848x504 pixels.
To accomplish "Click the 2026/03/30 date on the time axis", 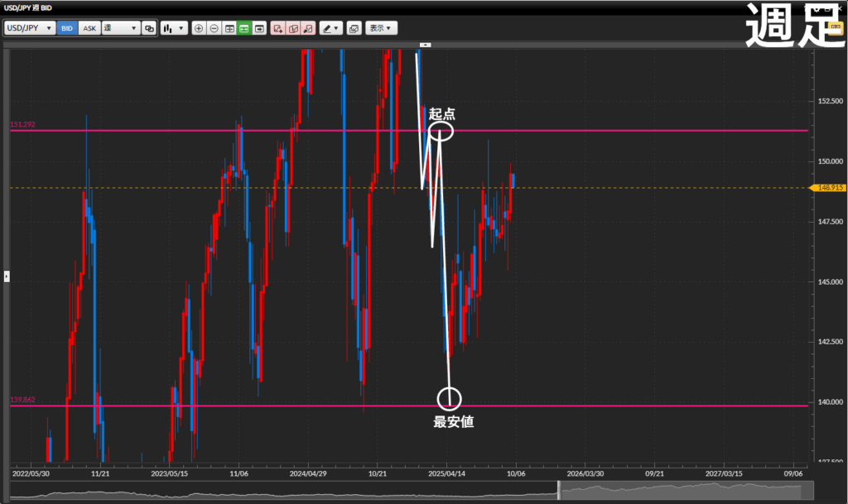I will pyautogui.click(x=585, y=473).
